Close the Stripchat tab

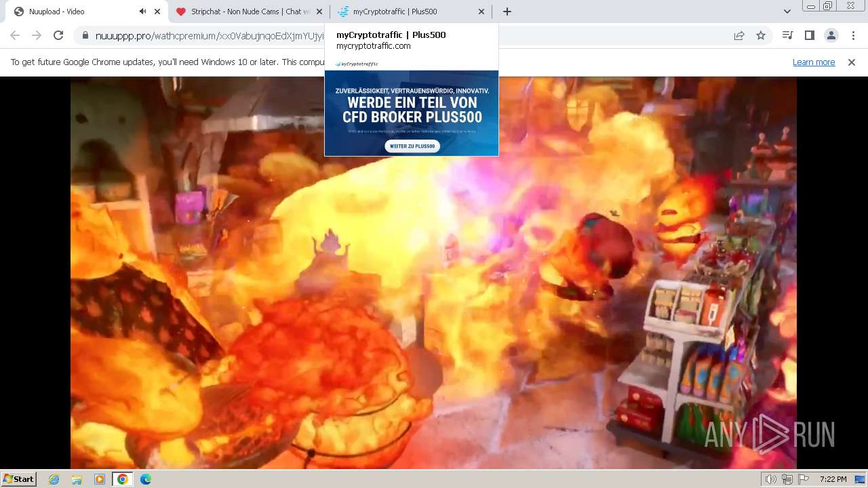coord(319,12)
